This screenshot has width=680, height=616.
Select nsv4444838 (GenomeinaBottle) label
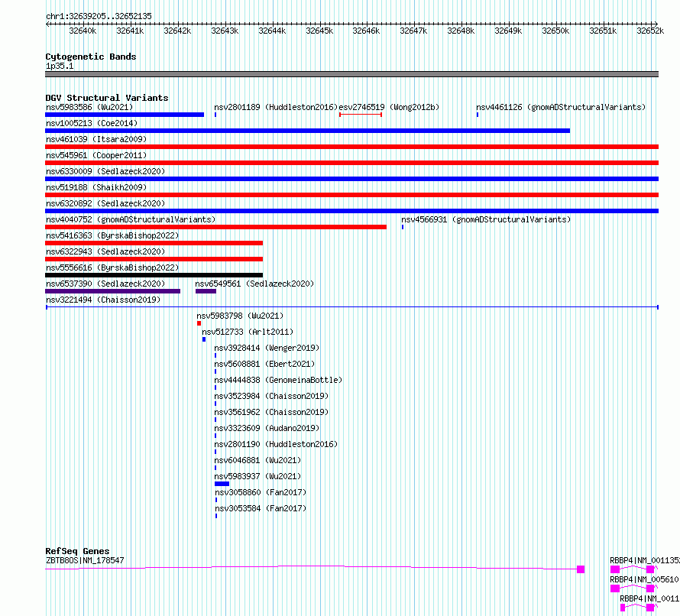[278, 380]
